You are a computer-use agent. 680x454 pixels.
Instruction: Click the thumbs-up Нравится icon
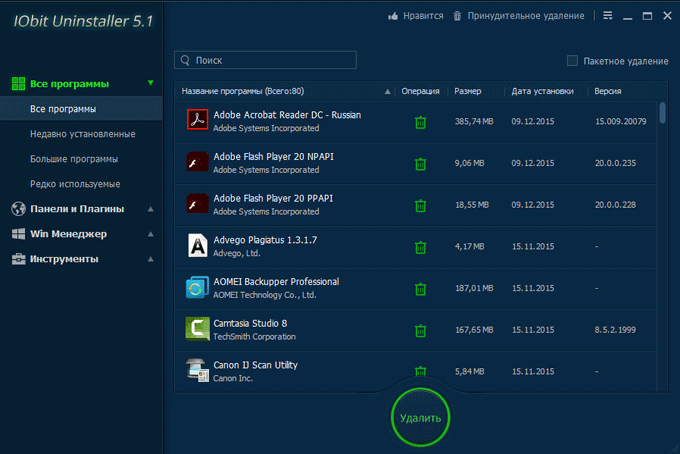[393, 16]
